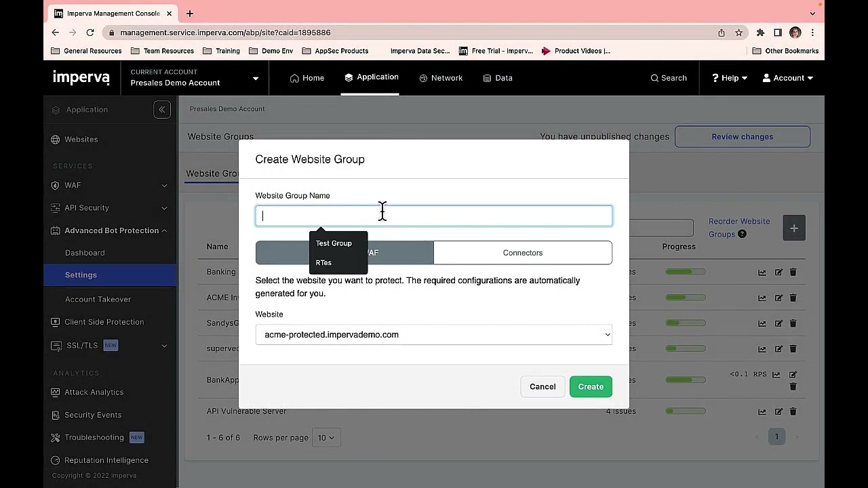Viewport: 868px width, 488px height.
Task: Open Attack Analytics
Action: pyautogui.click(x=94, y=392)
